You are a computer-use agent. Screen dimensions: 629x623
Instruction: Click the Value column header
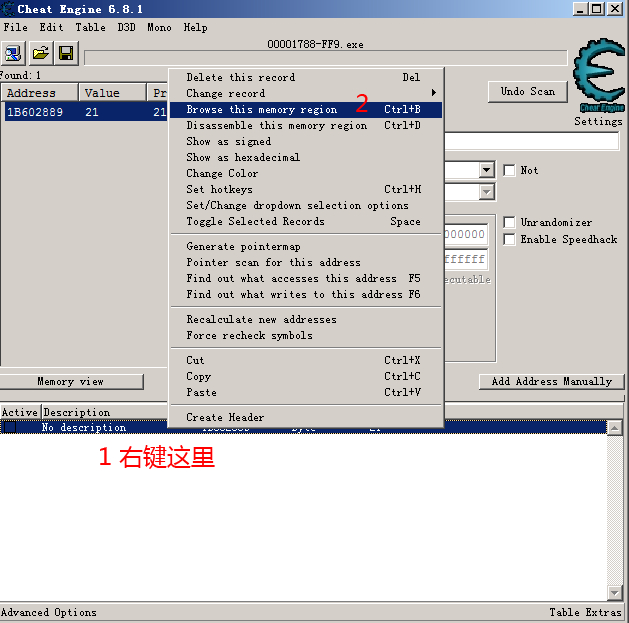112,93
